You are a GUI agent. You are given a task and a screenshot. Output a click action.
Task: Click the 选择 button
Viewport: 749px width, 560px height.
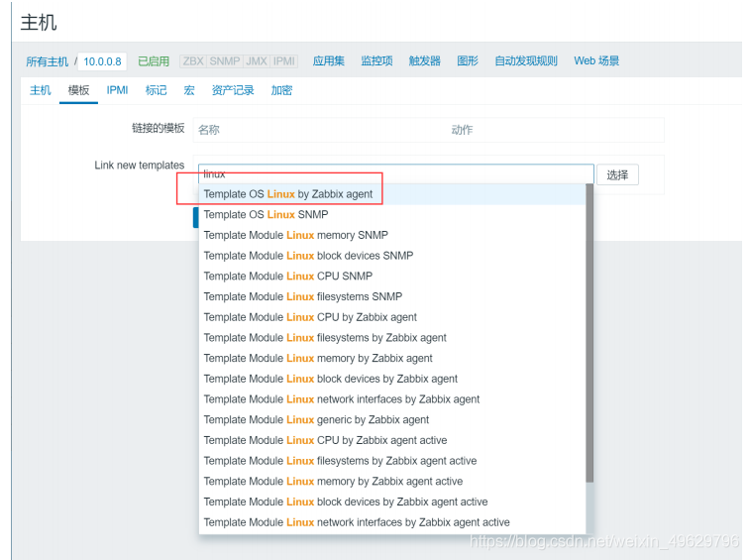[617, 174]
